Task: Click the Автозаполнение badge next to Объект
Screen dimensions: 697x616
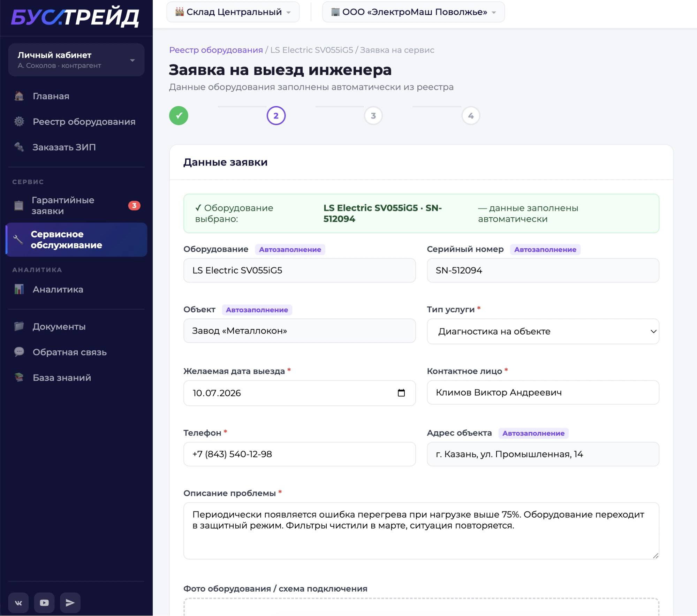Action: tap(257, 310)
